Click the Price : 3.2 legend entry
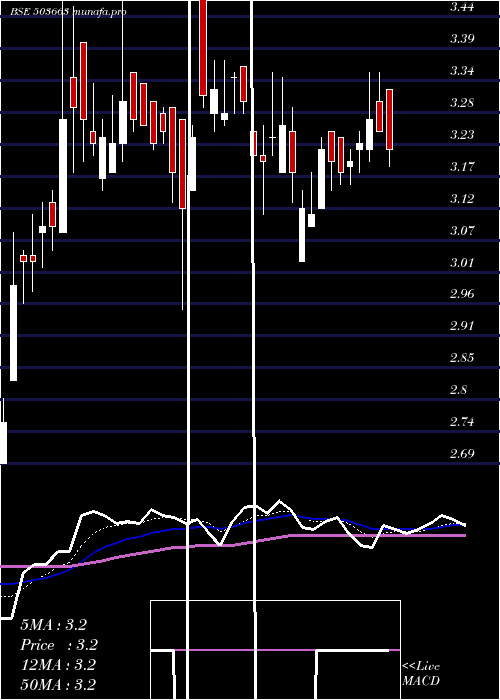Viewport: 500px width, 700px height. pos(59,645)
